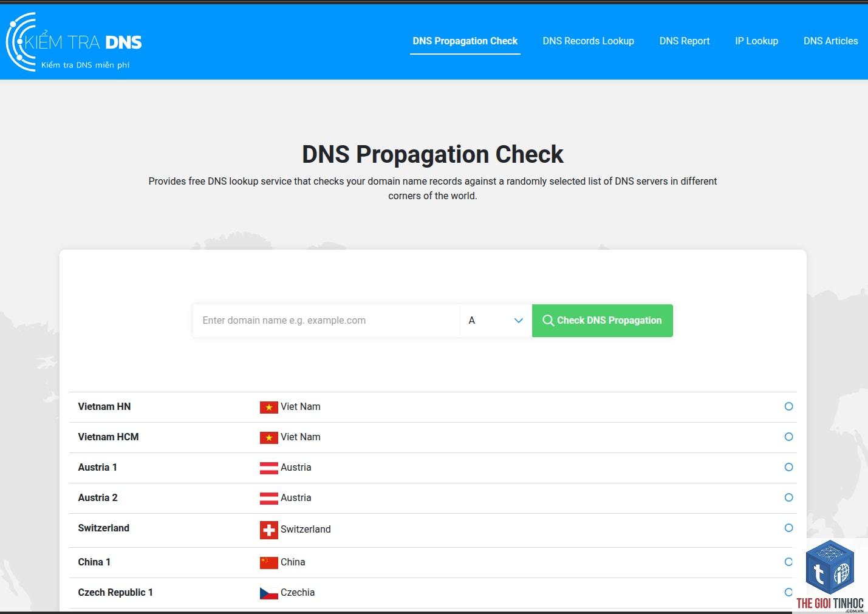
Task: Open the DNS Articles page
Action: pyautogui.click(x=830, y=41)
